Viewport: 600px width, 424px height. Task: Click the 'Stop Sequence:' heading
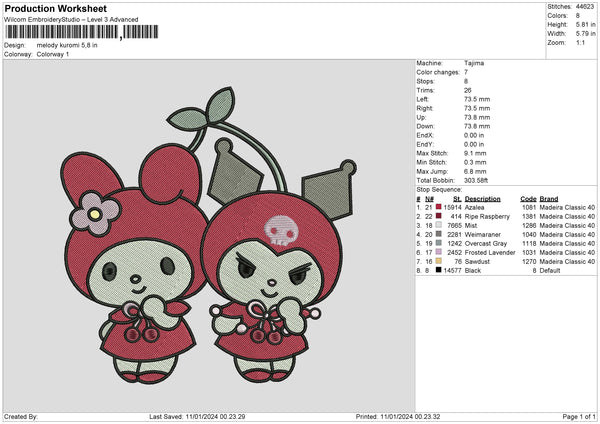(x=439, y=189)
